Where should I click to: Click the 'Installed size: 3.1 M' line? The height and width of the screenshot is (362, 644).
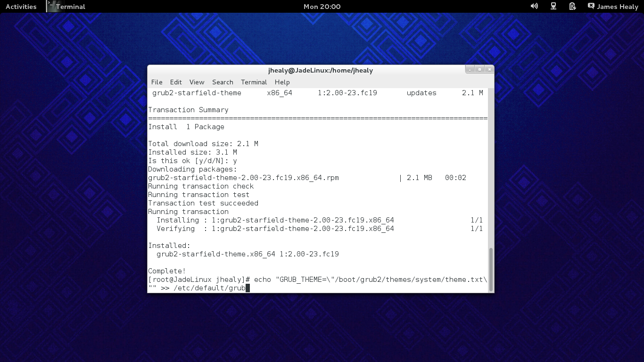[192, 152]
